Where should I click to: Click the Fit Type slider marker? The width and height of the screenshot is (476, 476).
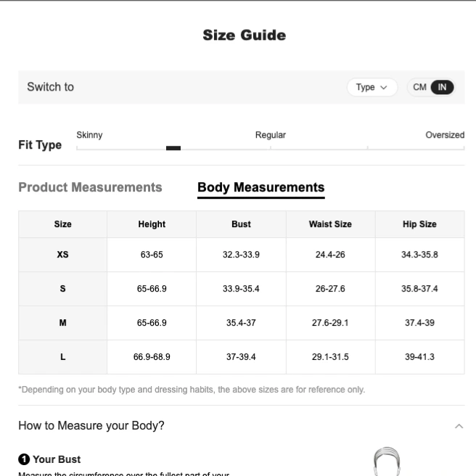click(173, 148)
